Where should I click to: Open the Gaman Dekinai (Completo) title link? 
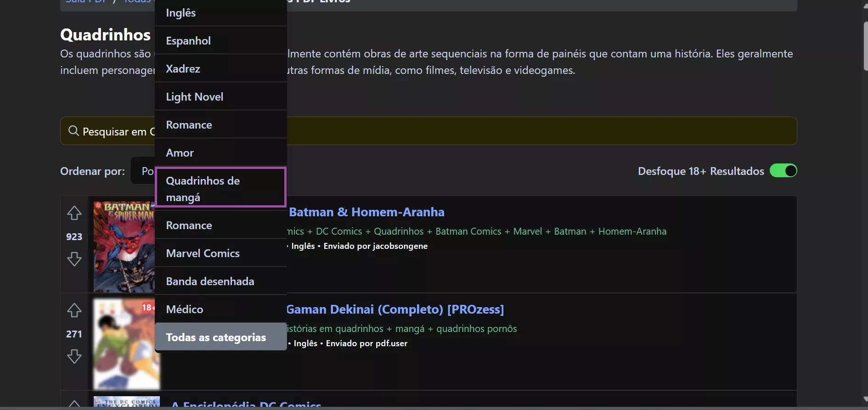pos(395,309)
